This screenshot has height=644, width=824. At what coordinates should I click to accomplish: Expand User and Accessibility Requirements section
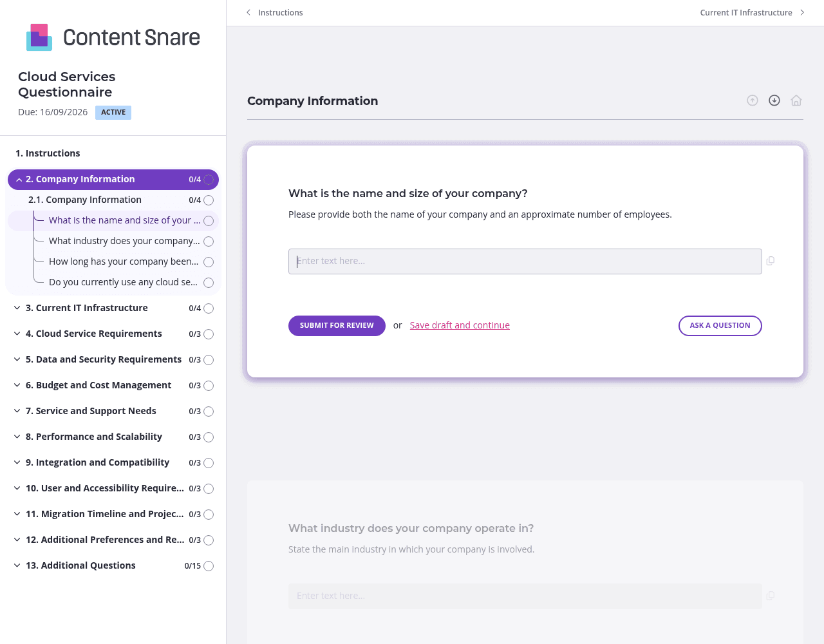click(17, 488)
